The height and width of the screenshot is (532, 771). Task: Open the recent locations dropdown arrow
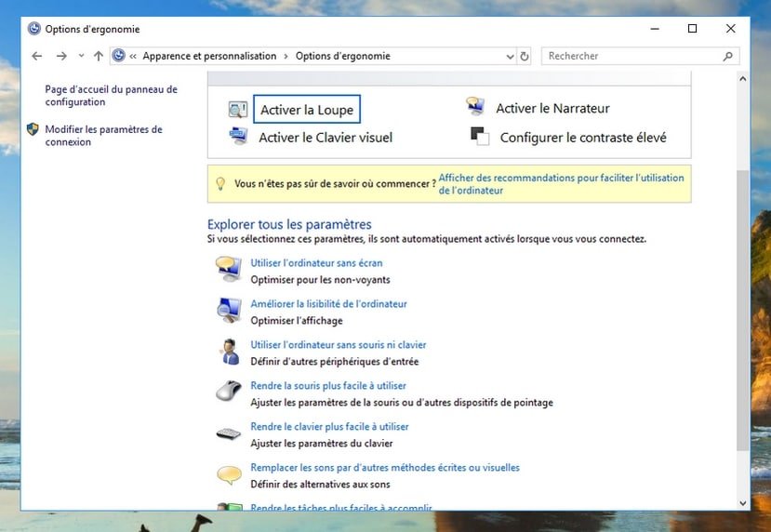coord(81,56)
